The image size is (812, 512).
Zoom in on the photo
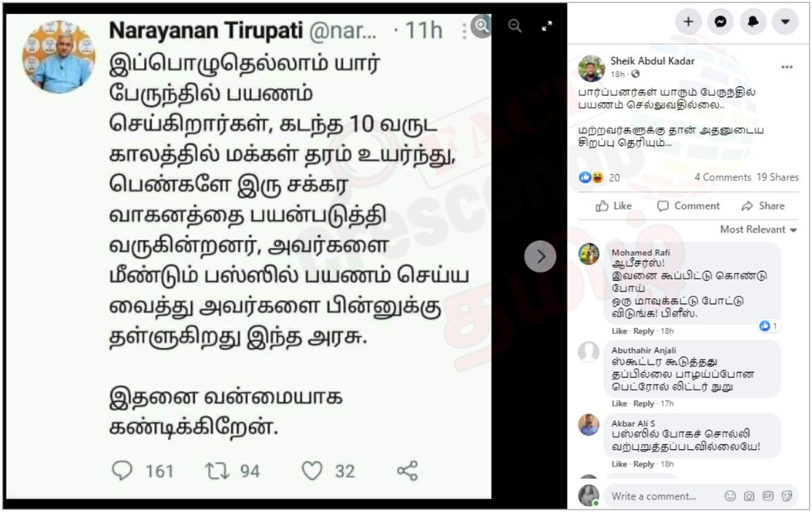[482, 25]
